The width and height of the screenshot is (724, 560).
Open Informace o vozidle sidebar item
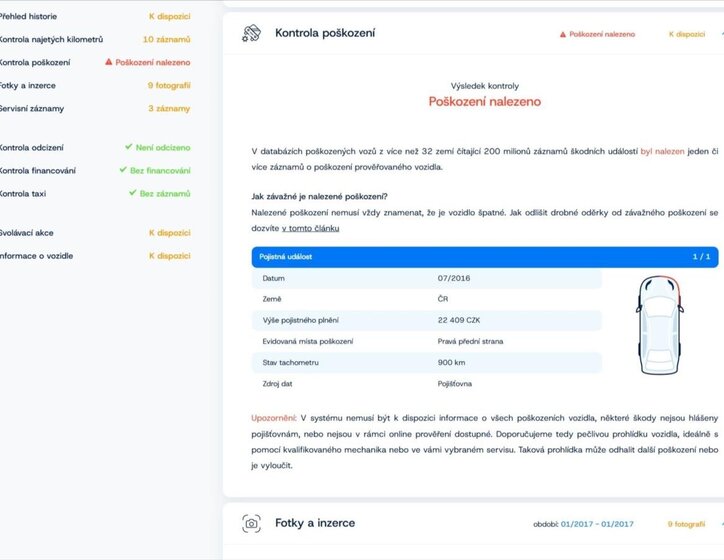coord(37,256)
